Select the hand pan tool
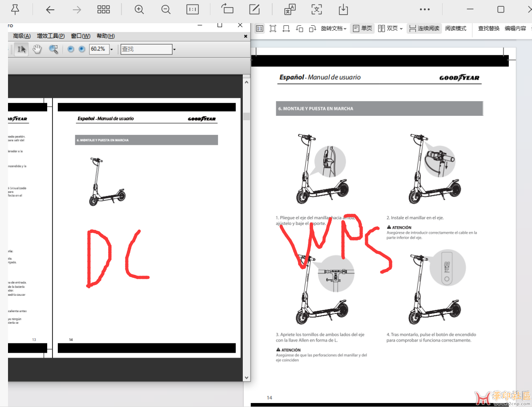The image size is (532, 407). [37, 49]
